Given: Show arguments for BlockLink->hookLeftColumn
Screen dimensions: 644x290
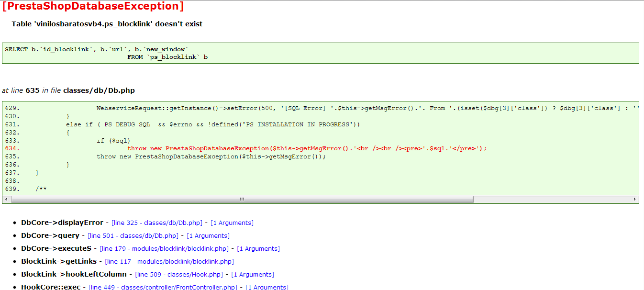Looking at the screenshot, I should 253,275.
